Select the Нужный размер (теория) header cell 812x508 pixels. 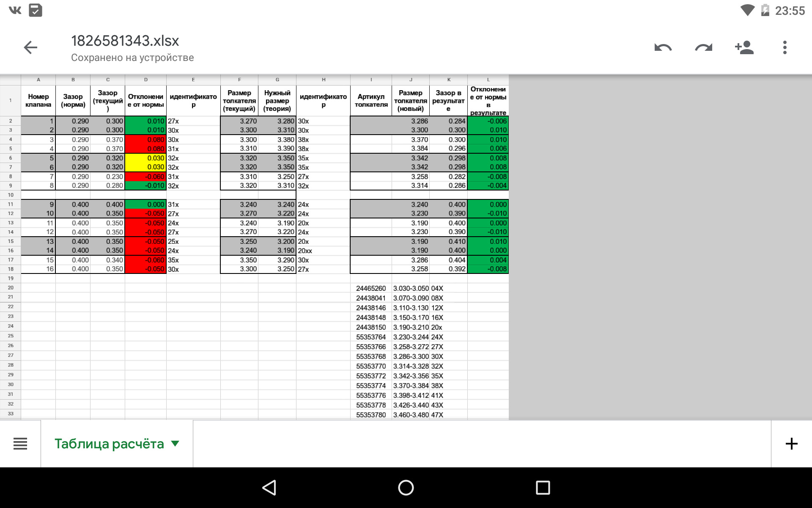[x=277, y=100]
